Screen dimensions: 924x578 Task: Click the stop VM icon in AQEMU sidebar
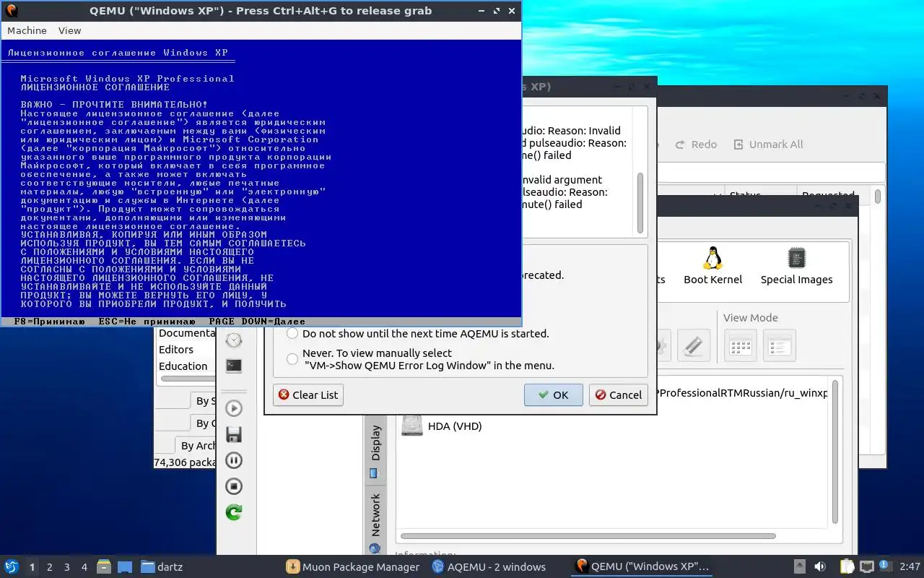(234, 486)
